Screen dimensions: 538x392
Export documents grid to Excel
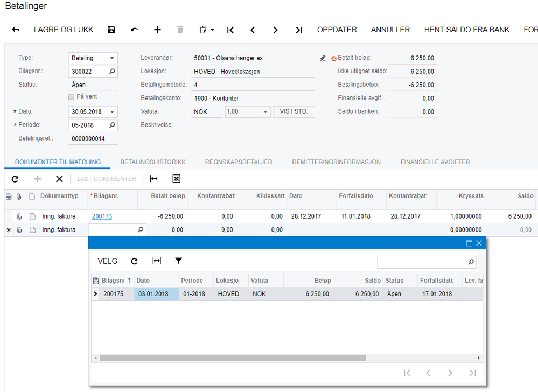click(176, 178)
